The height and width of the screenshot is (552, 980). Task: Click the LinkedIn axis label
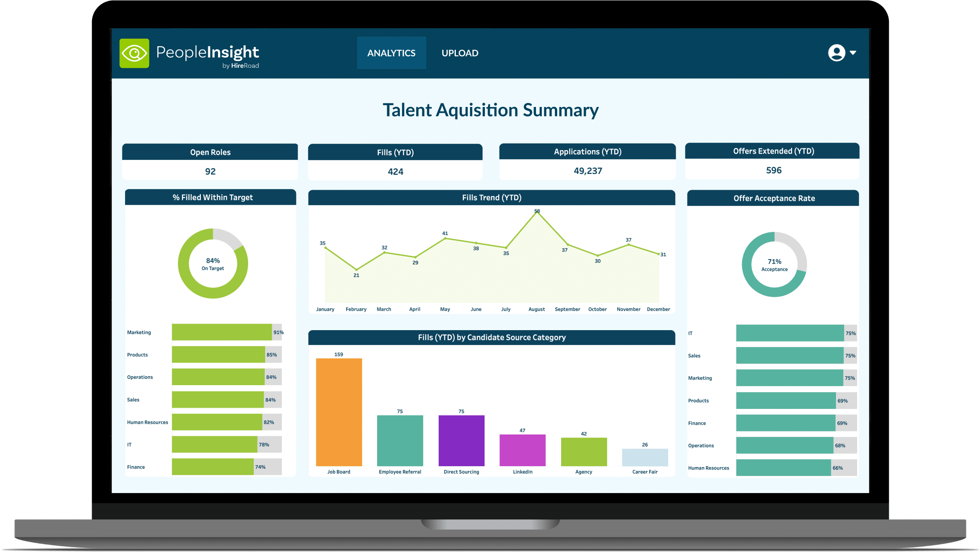pos(522,472)
